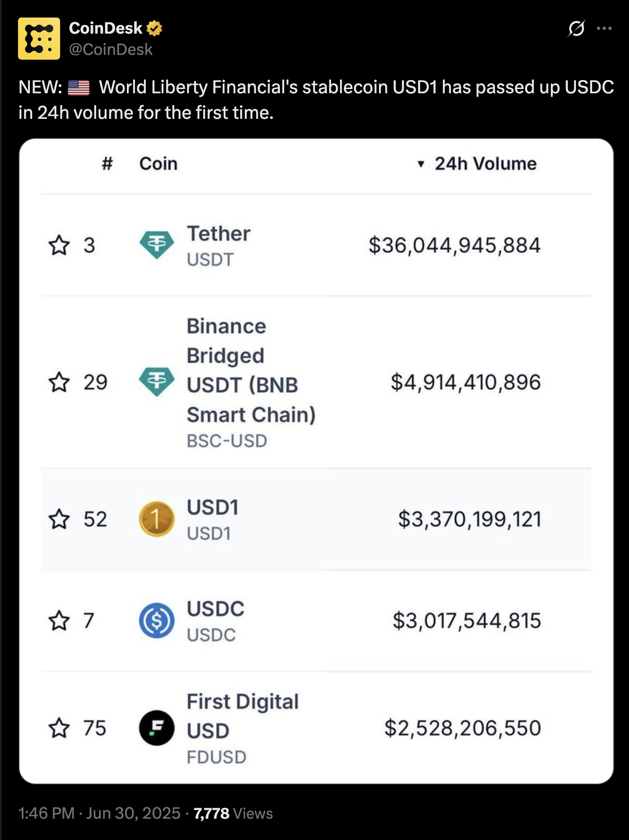The height and width of the screenshot is (840, 629).
Task: Click the CoinDesk profile avatar
Action: [x=39, y=38]
